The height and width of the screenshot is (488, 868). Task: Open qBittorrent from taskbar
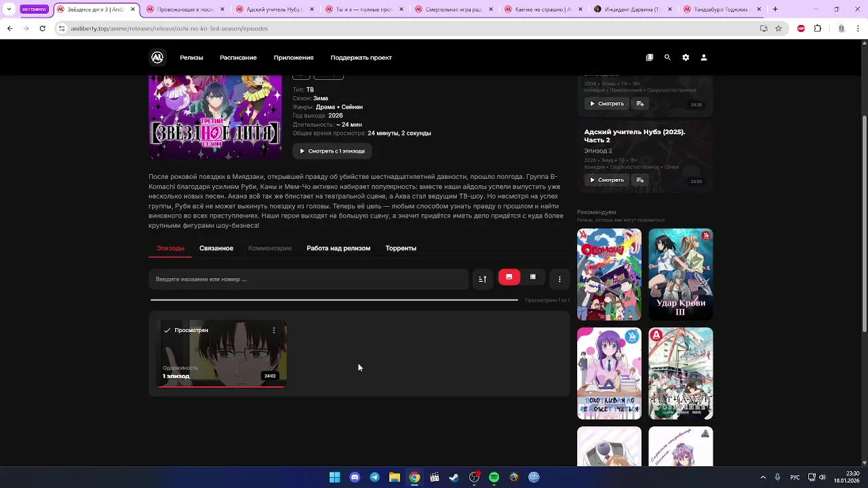(x=534, y=477)
